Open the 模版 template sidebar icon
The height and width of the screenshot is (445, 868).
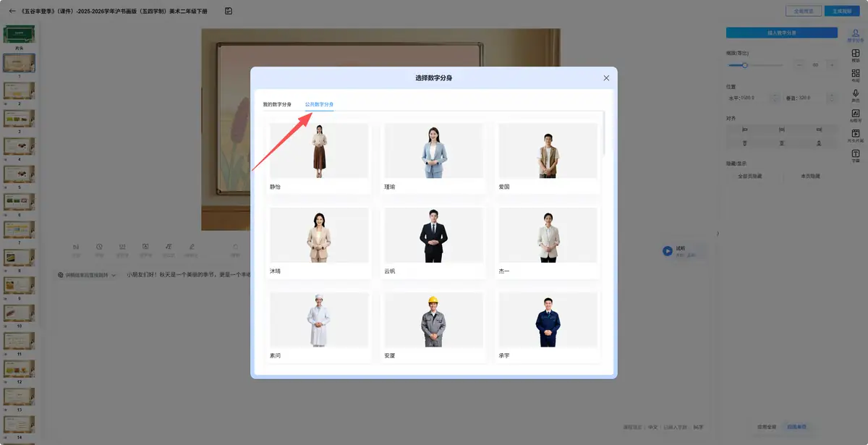pyautogui.click(x=856, y=55)
